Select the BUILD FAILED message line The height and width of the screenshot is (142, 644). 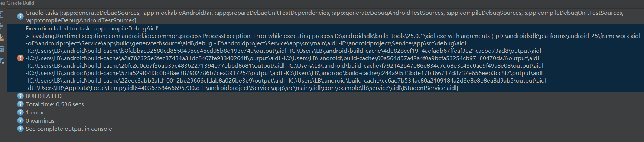[x=43, y=96]
